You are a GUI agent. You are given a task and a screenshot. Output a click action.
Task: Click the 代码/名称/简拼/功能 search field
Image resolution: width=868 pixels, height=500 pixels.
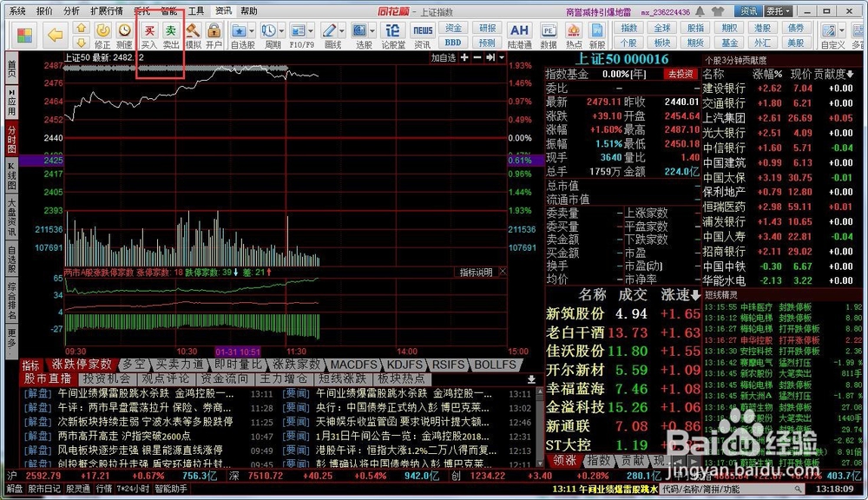point(732,489)
